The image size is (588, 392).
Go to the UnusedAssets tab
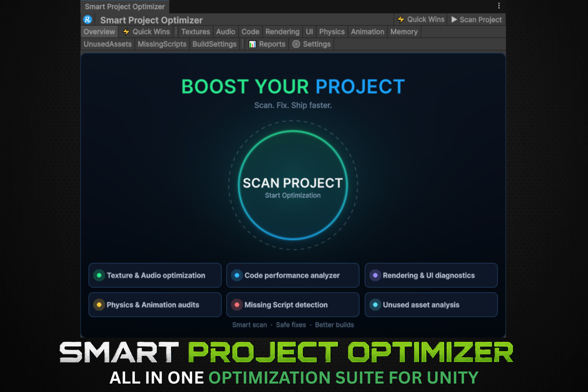[x=108, y=44]
